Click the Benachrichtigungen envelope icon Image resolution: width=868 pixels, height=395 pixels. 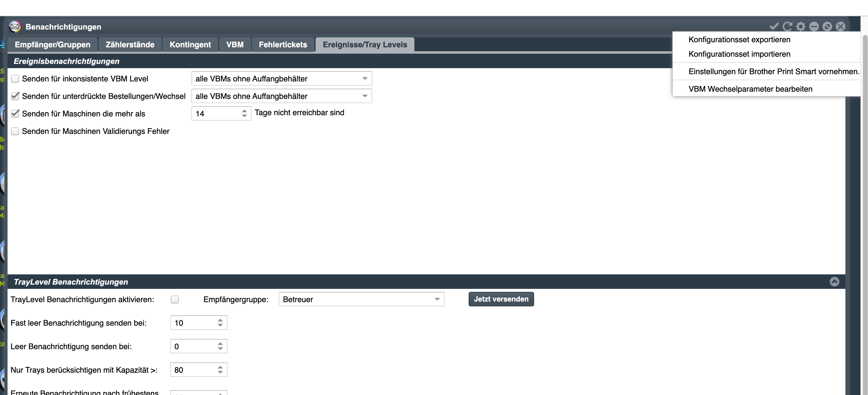click(x=15, y=27)
